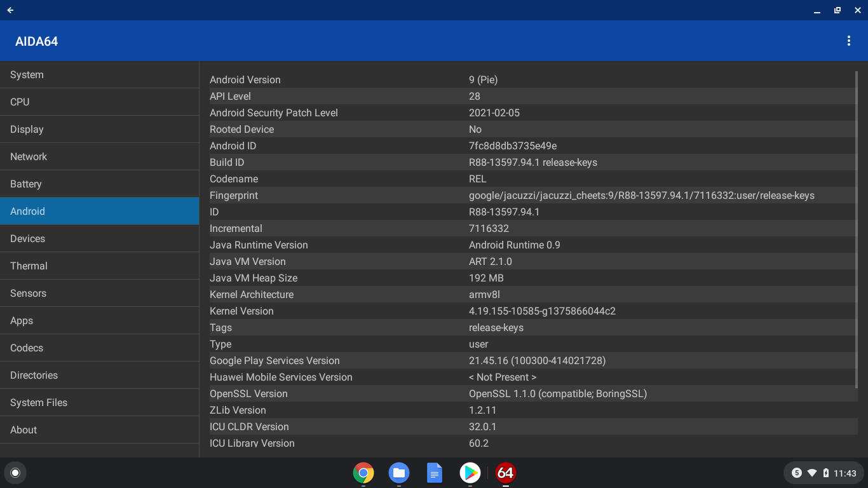Viewport: 868px width, 488px height.
Task: Click the Build ID value with release-keys
Action: click(533, 162)
